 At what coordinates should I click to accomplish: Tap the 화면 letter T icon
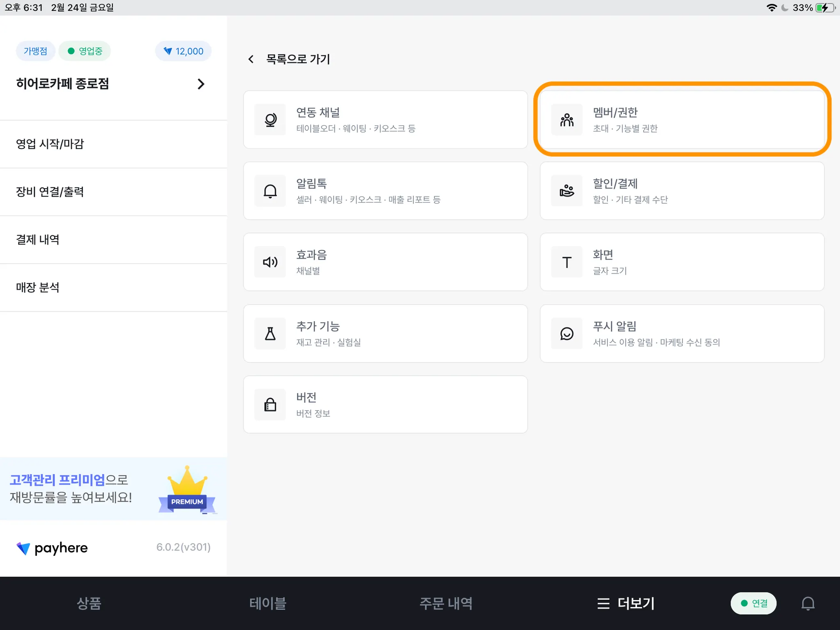pos(566,262)
